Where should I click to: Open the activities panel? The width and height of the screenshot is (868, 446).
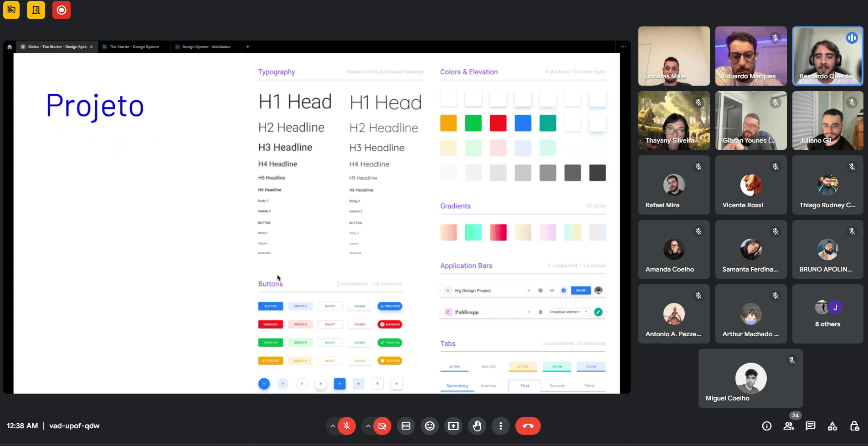(832, 426)
